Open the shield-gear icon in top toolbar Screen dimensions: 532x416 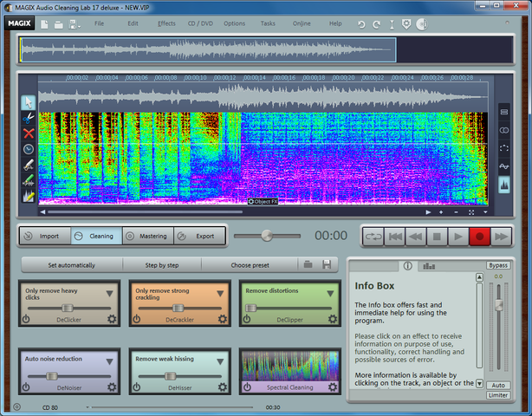pyautogui.click(x=406, y=24)
